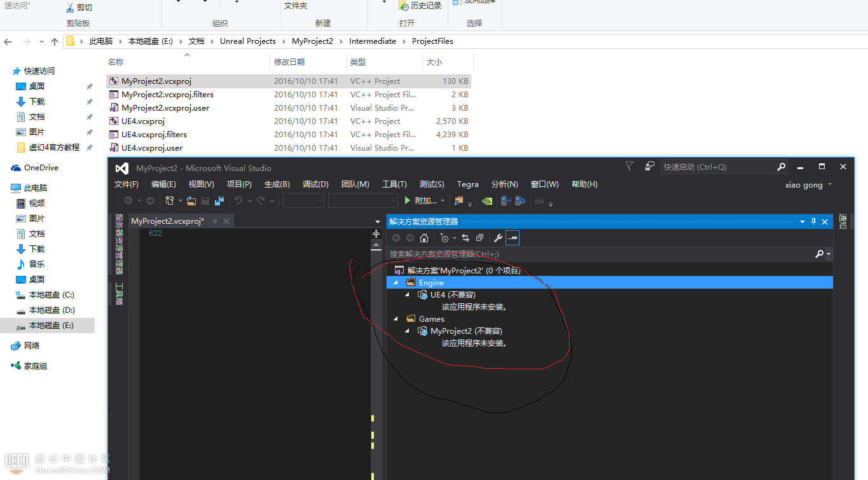Screen dimensions: 868x480
Task: Open the Tools (工具) menu
Action: pos(394,184)
